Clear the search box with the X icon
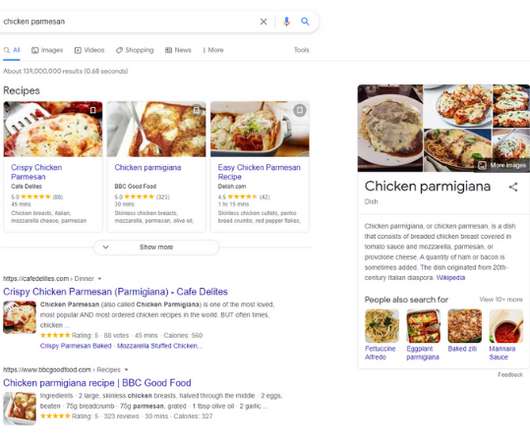 point(263,22)
